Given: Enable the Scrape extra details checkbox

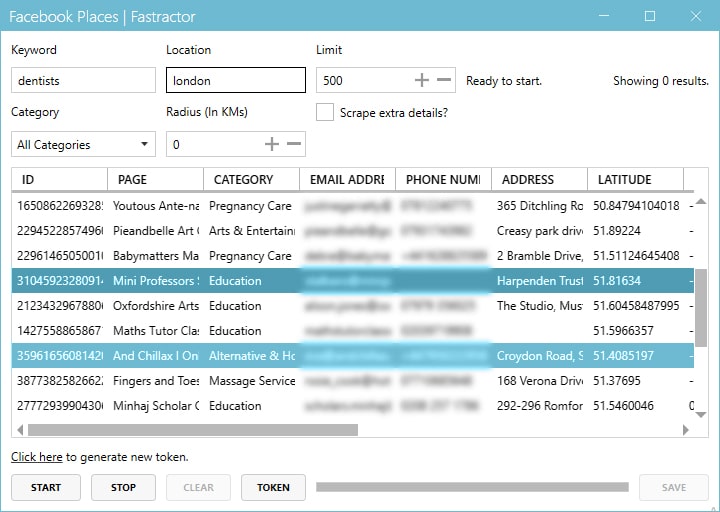Looking at the screenshot, I should (x=325, y=112).
